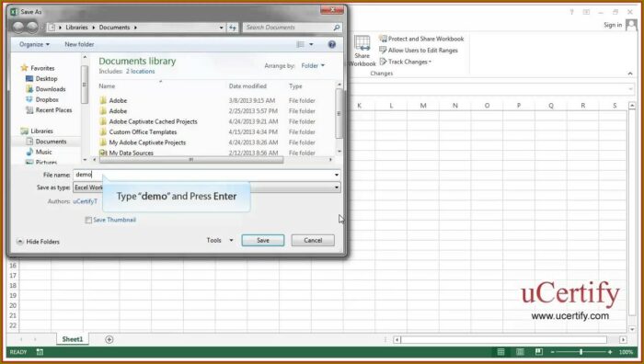Select Downloads in Favorites
The height and width of the screenshot is (364, 644).
point(46,89)
